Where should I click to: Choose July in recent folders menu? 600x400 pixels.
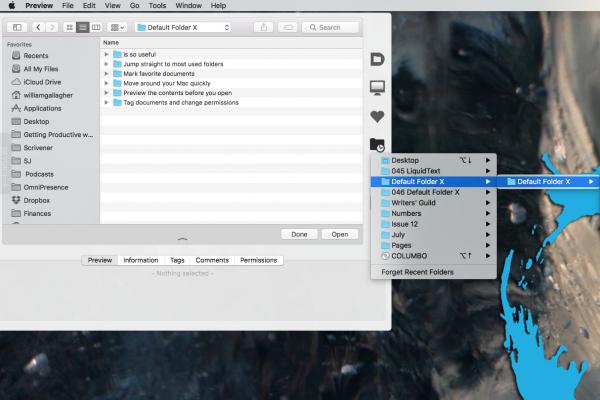coord(434,235)
